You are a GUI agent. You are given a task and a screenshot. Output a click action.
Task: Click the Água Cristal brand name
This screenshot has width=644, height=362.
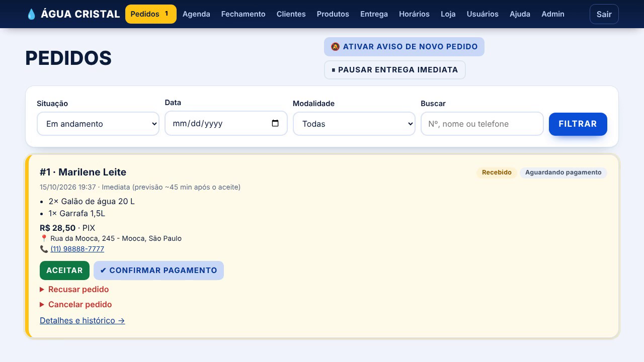point(80,14)
